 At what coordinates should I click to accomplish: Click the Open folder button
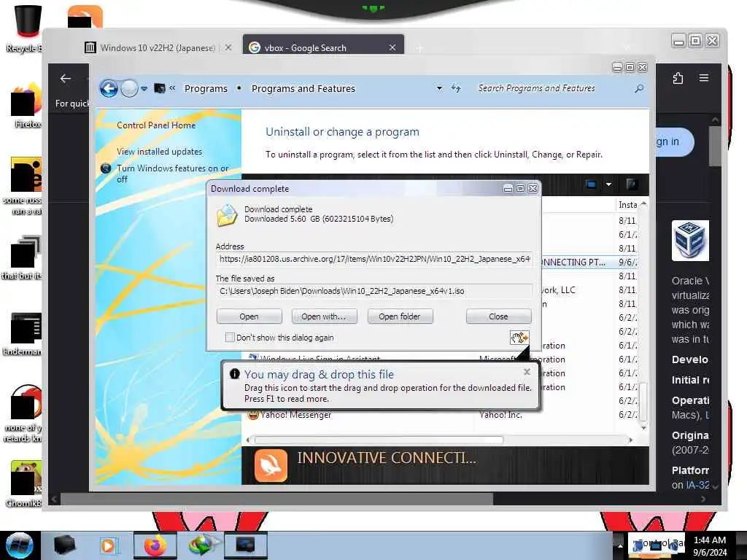pyautogui.click(x=400, y=316)
